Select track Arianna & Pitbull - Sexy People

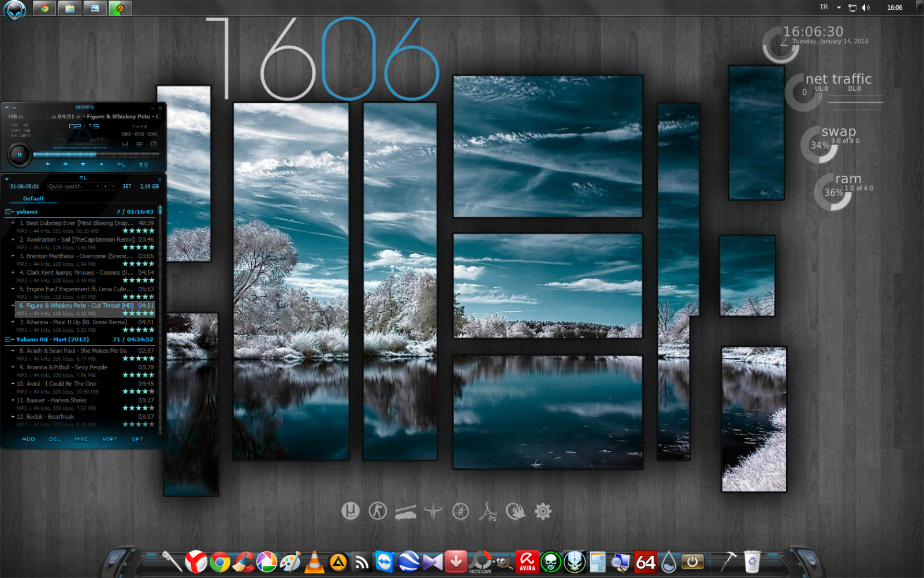tap(84, 371)
